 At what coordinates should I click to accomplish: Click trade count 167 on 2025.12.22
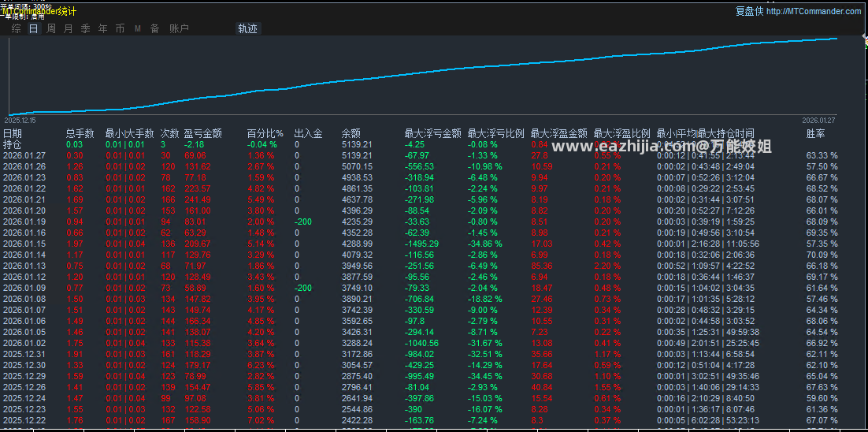167,422
